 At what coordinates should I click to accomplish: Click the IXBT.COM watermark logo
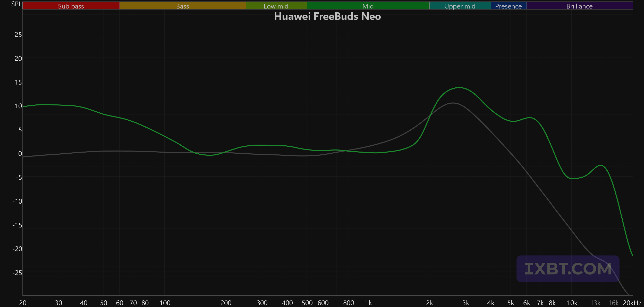[568, 269]
